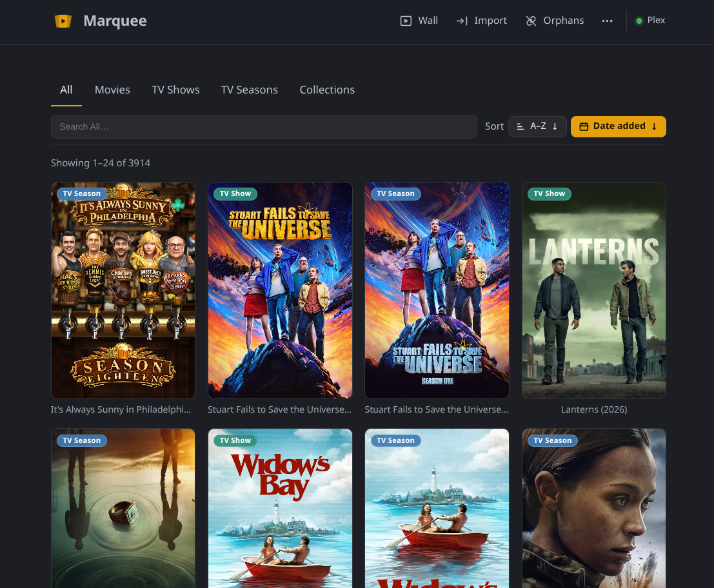Focus the Search All input field

point(264,126)
